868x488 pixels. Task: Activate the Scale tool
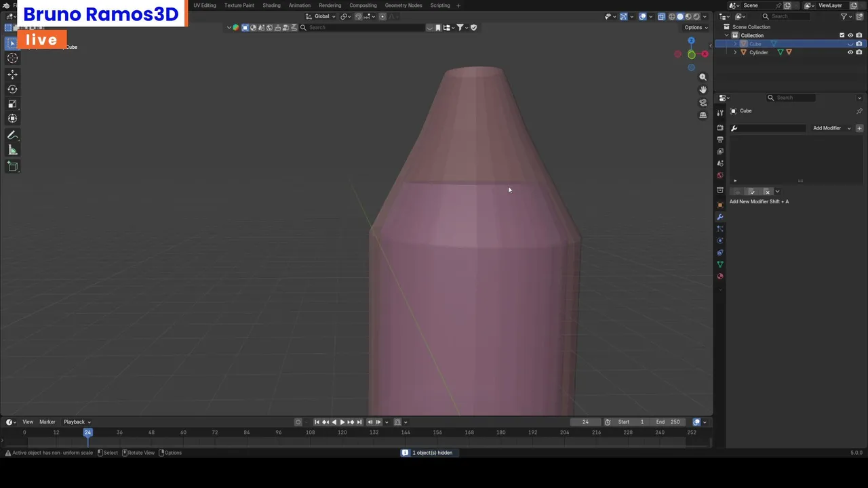12,104
